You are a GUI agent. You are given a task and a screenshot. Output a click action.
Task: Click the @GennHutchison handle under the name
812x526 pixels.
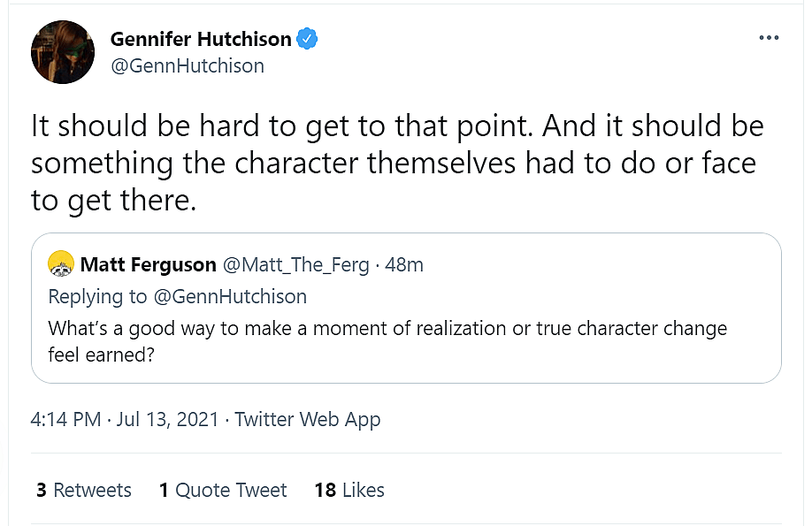click(x=188, y=66)
